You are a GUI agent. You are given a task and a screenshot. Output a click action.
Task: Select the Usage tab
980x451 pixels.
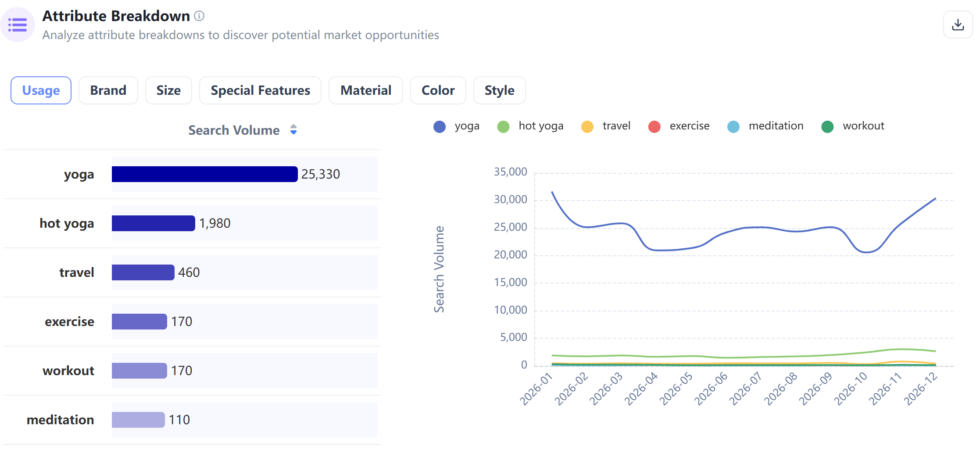coord(41,90)
